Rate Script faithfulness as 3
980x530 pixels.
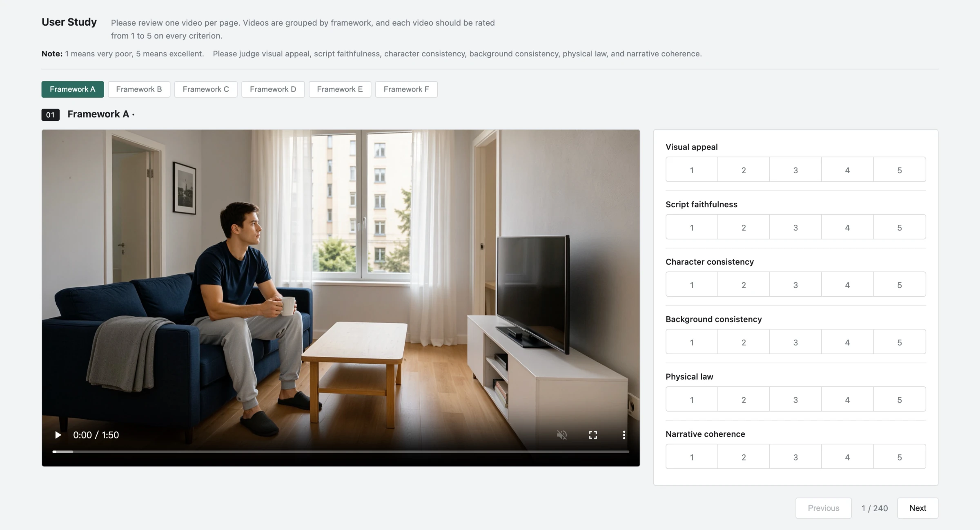pos(795,227)
